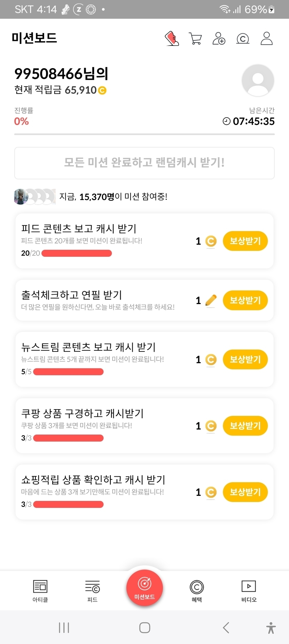Claim reward for 뉴스트림 콘텐츠 mission

click(245, 359)
